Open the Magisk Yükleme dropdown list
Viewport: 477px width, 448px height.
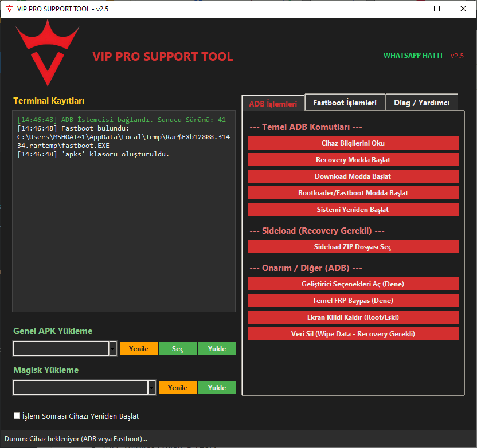click(x=151, y=387)
